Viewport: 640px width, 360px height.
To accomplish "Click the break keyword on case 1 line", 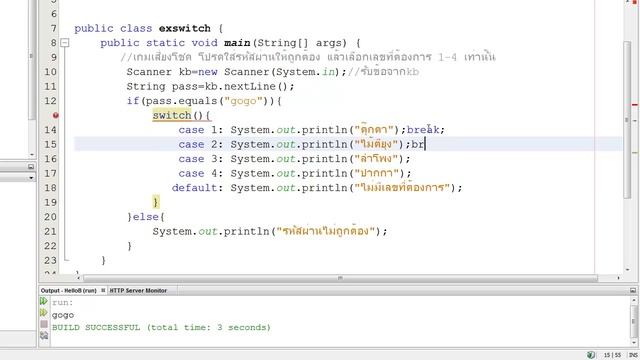I will click(423, 130).
